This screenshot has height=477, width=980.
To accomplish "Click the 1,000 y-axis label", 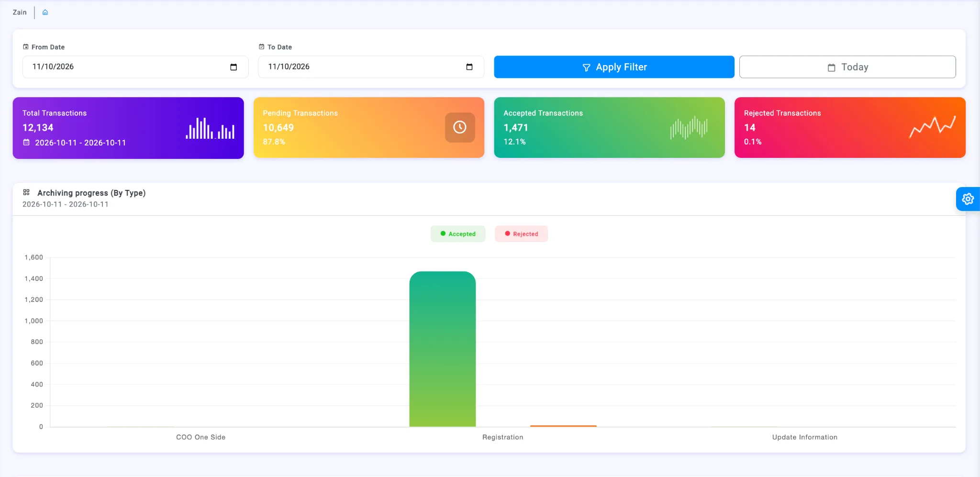I will tap(34, 321).
